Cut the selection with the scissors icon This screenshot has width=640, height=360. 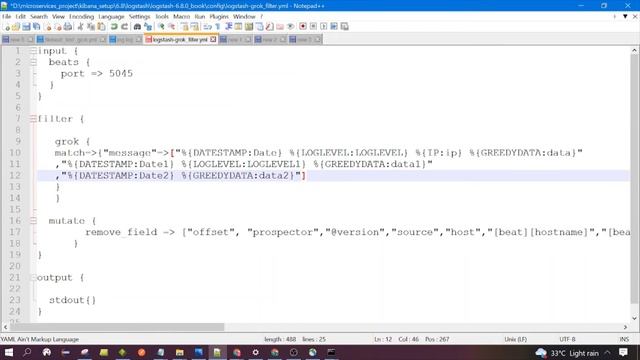pos(80,27)
